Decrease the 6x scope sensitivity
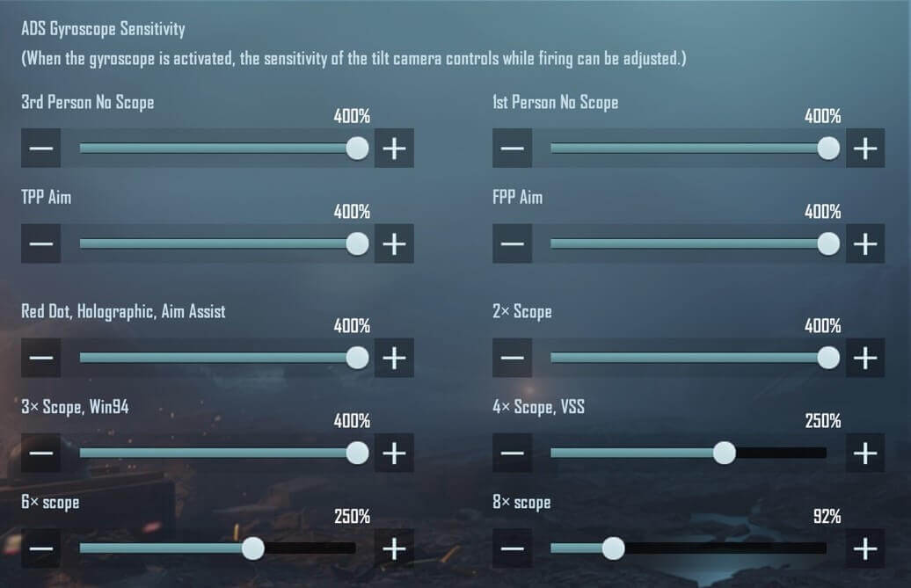The height and width of the screenshot is (588, 911). [x=40, y=548]
